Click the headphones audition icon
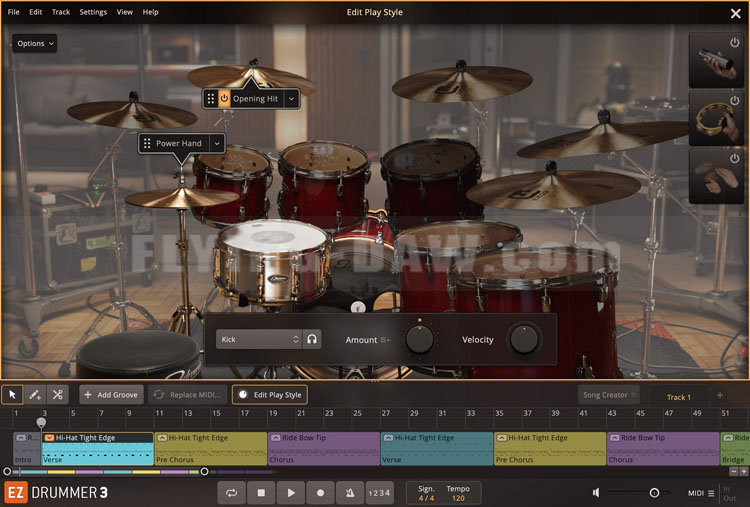The image size is (750, 507). pyautogui.click(x=313, y=340)
